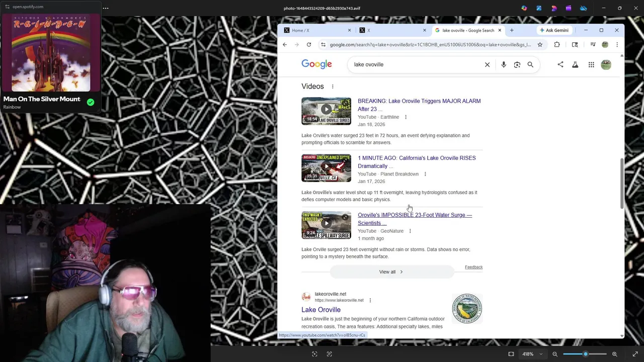
Task: Click the Chrome address bar URL
Action: click(x=430, y=45)
